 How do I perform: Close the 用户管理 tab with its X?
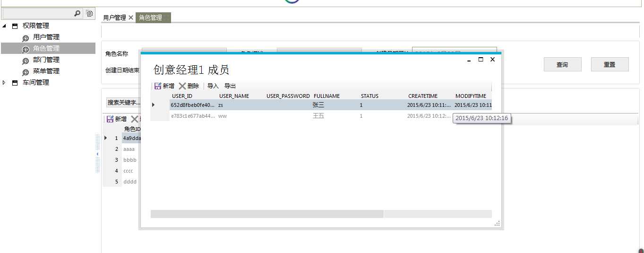coord(131,17)
